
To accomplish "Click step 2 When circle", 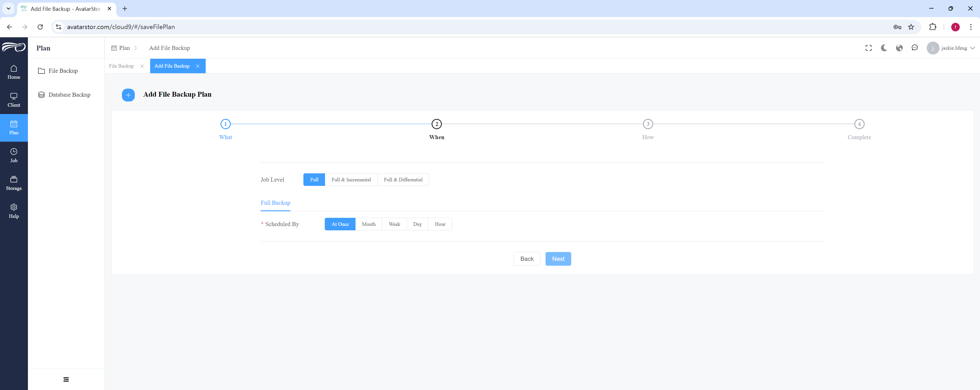I will [x=436, y=124].
